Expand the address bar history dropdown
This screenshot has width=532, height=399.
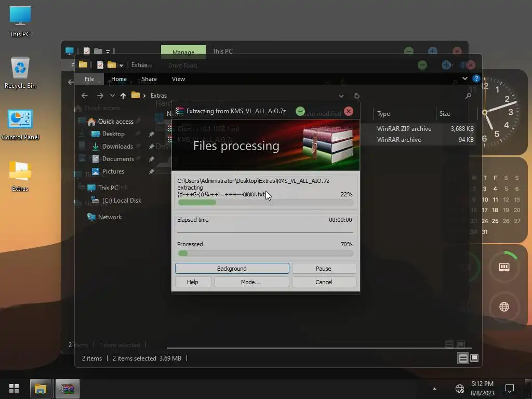point(341,96)
